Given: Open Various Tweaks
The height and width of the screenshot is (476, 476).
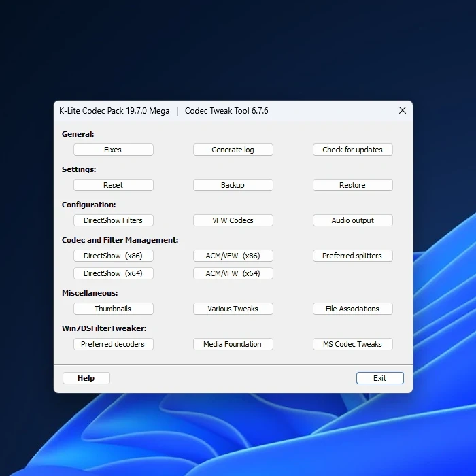Looking at the screenshot, I should click(233, 309).
